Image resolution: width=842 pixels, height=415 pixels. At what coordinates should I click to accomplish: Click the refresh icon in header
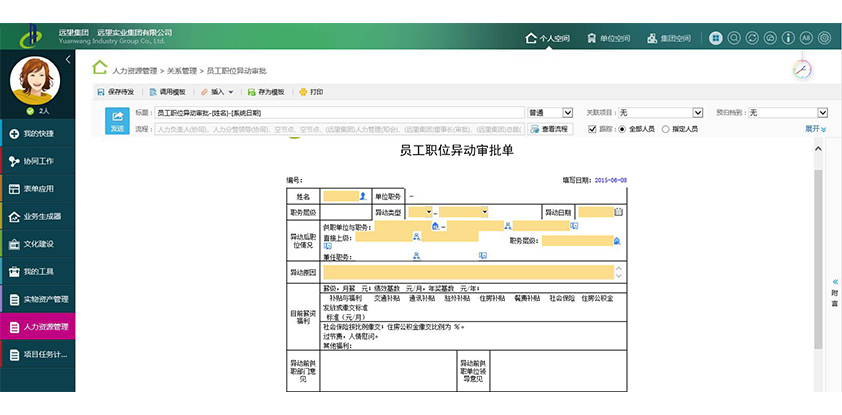tap(752, 38)
